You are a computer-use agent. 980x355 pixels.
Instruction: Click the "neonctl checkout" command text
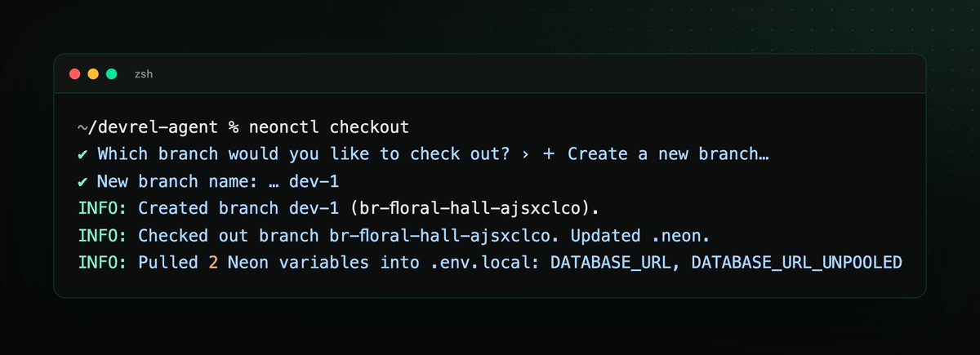pyautogui.click(x=331, y=127)
